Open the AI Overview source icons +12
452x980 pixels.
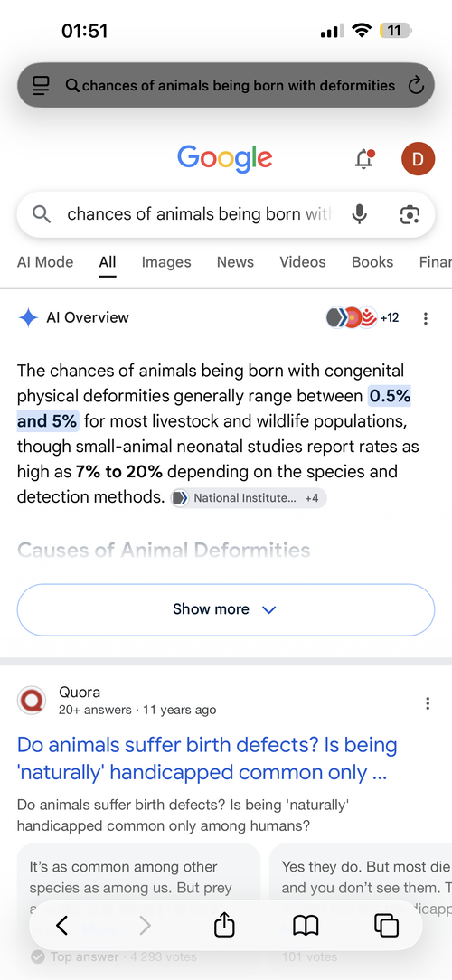pos(363,317)
